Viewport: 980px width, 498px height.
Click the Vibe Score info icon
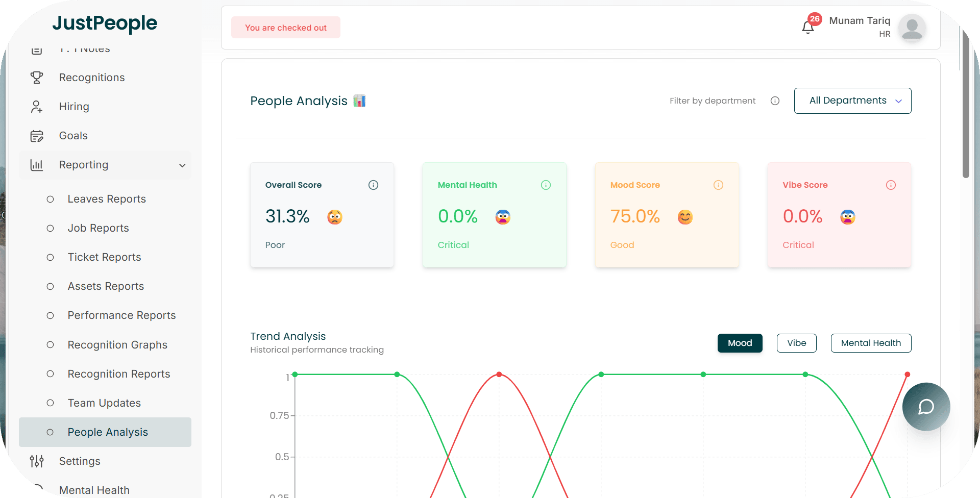(891, 185)
